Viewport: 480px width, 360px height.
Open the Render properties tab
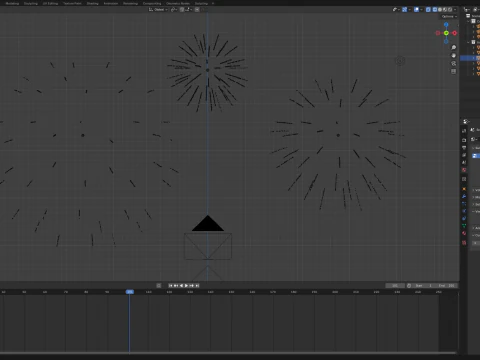click(464, 140)
